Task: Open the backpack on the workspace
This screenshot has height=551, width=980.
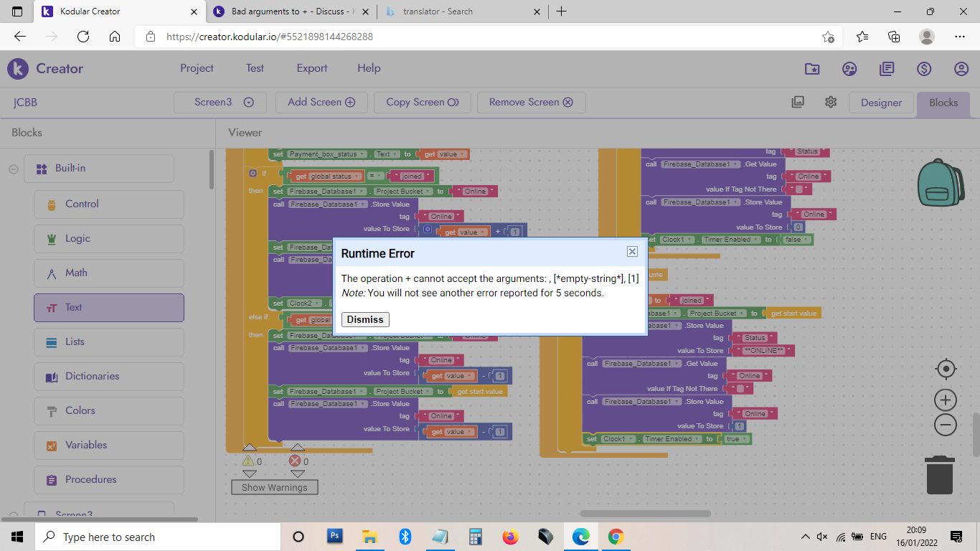Action: pyautogui.click(x=941, y=182)
